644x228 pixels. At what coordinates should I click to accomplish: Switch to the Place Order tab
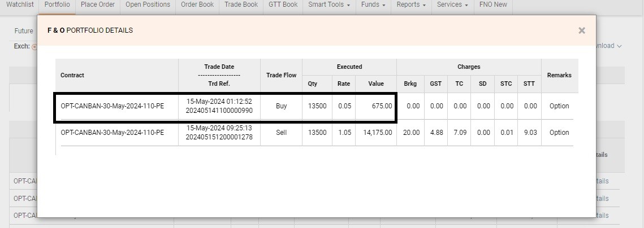pos(97,5)
